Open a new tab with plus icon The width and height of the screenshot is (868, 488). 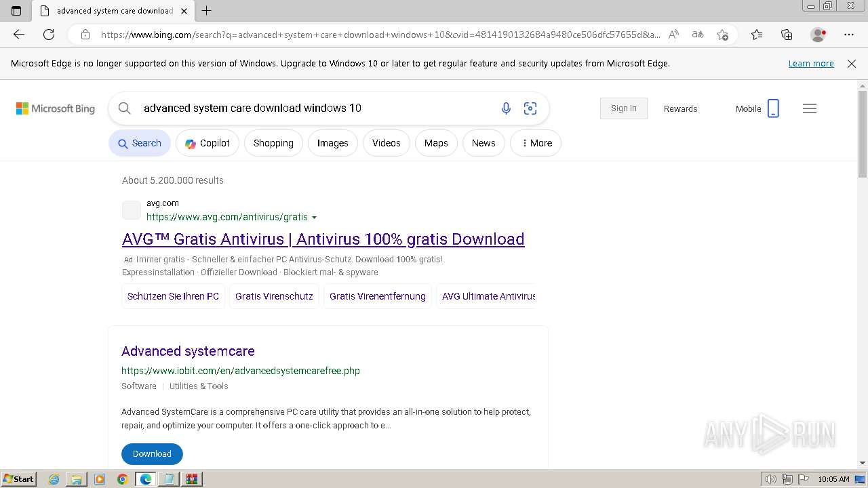pyautogui.click(x=207, y=11)
